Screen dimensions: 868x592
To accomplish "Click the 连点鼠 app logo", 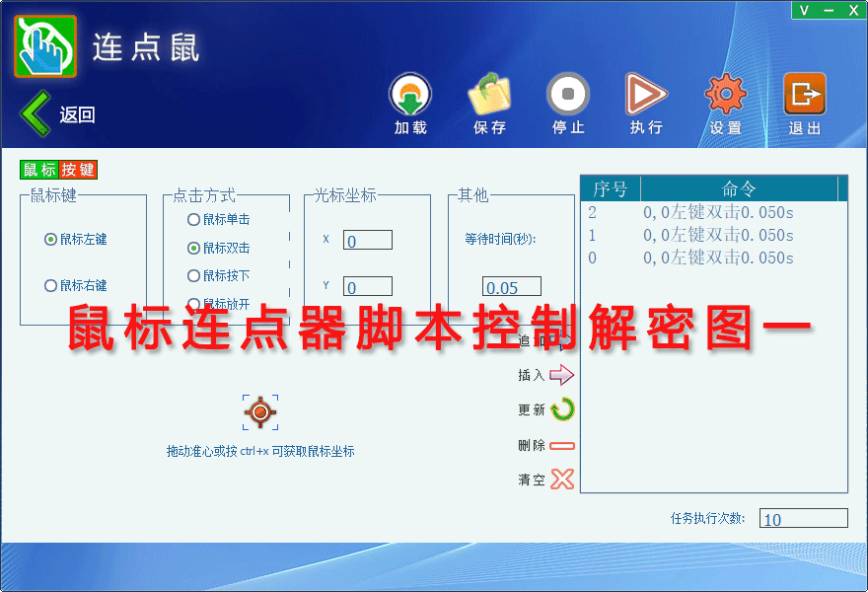I will pyautogui.click(x=45, y=46).
